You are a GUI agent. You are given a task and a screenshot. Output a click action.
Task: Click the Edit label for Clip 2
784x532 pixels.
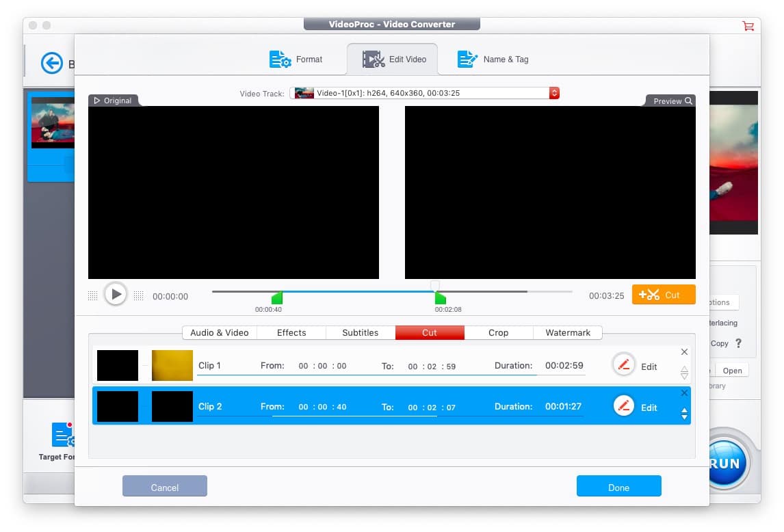pyautogui.click(x=649, y=408)
